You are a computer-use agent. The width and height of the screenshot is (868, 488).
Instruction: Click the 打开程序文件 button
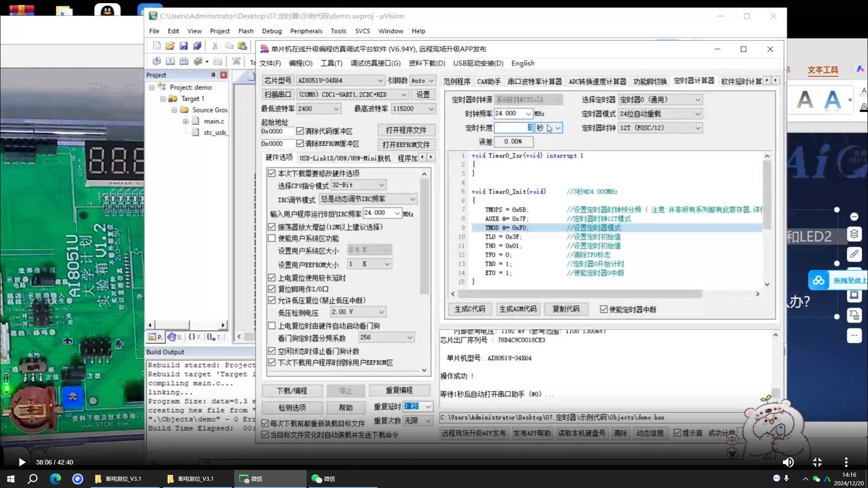click(x=406, y=130)
